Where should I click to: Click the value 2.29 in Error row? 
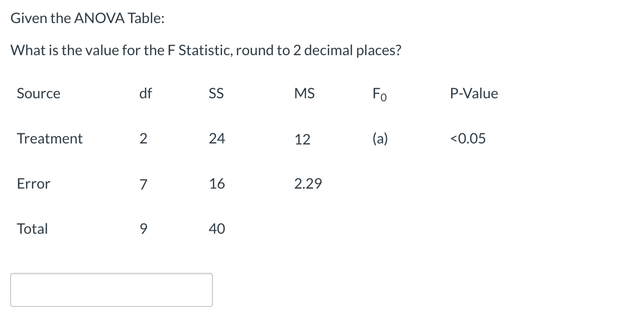308,184
